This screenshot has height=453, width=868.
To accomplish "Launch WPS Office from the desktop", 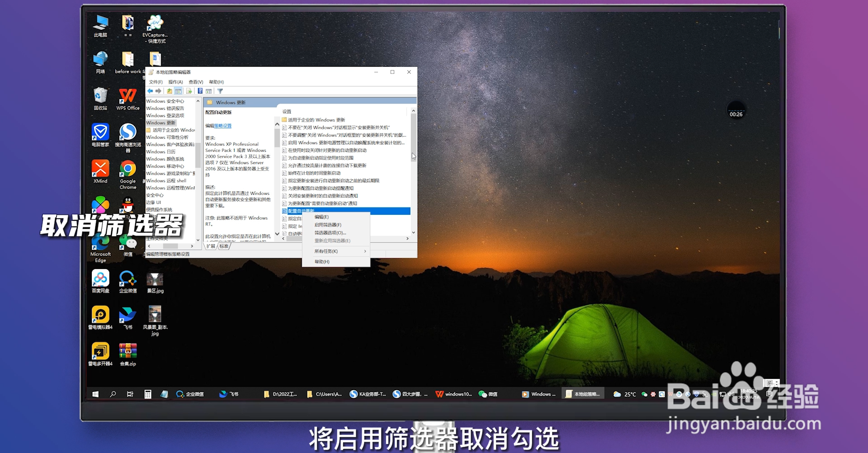I will 128,99.
